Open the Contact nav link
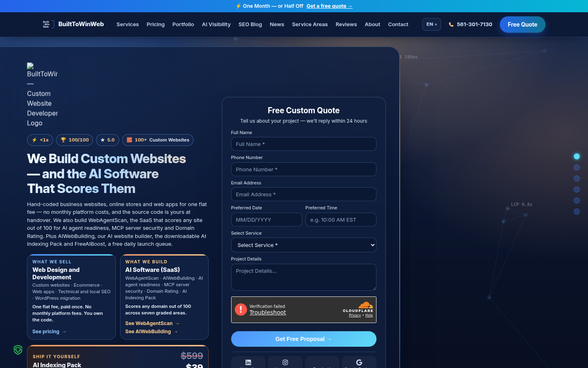 coord(398,25)
